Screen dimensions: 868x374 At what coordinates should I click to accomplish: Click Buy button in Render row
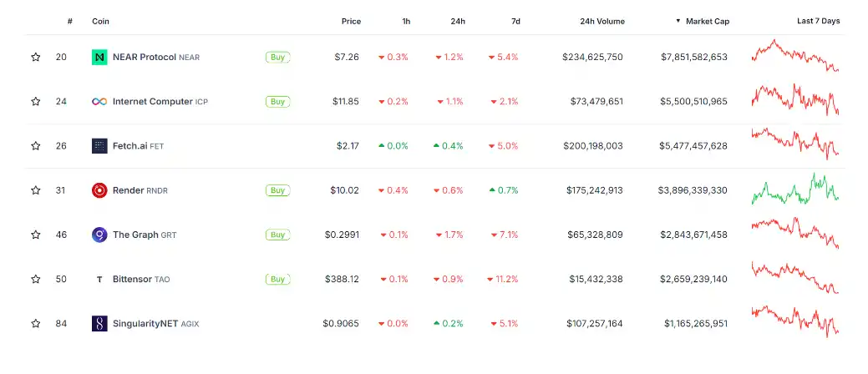coord(278,190)
